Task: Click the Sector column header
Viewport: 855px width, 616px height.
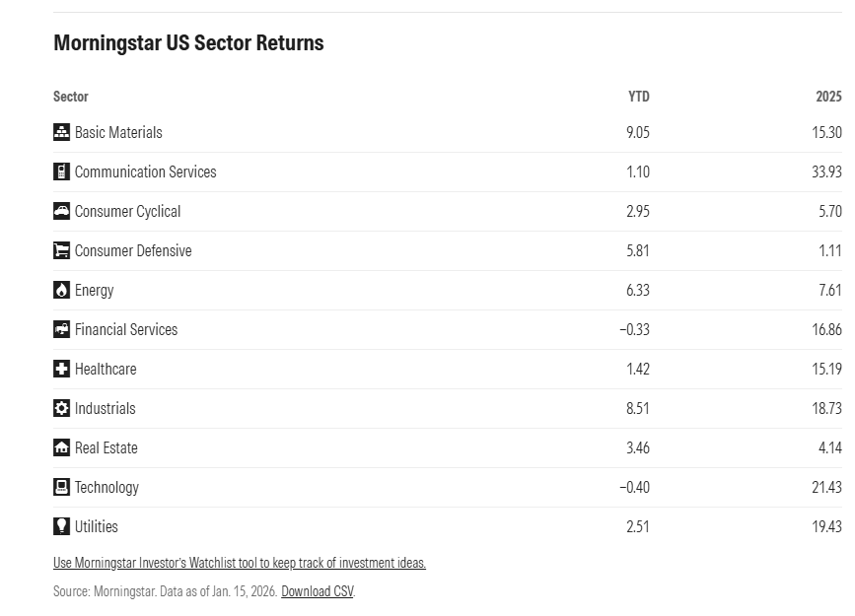Action: coord(71,97)
